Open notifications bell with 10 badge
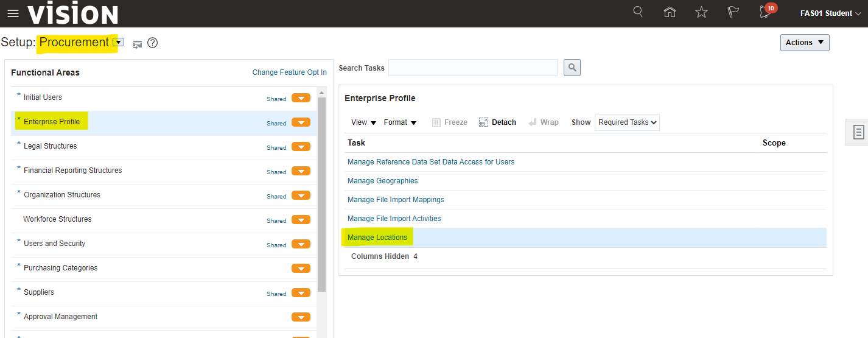 click(766, 12)
